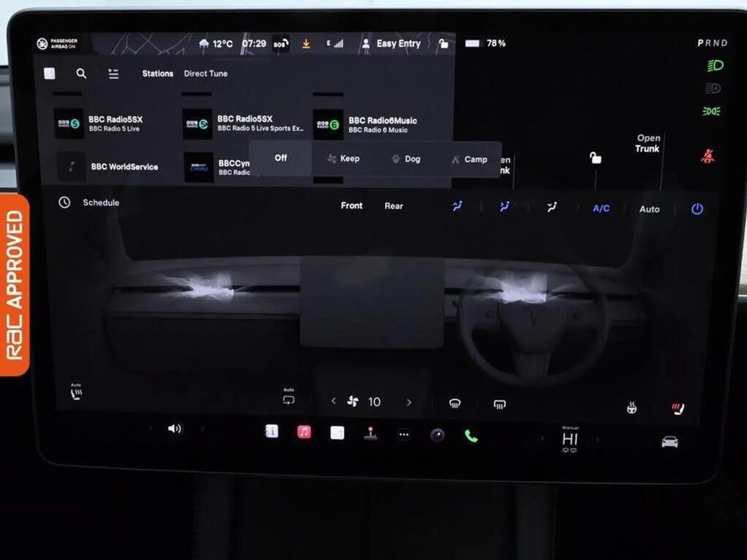Open the Easy Entry driver profile menu
The image size is (747, 560).
[392, 44]
